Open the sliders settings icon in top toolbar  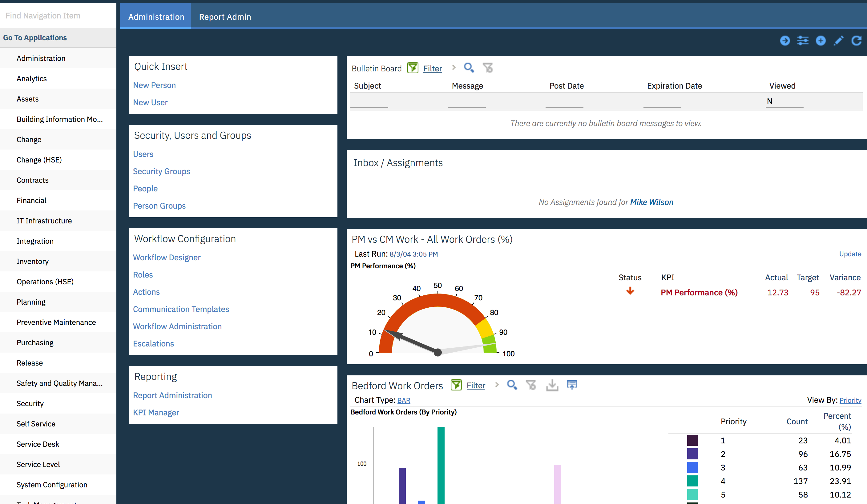pyautogui.click(x=803, y=41)
